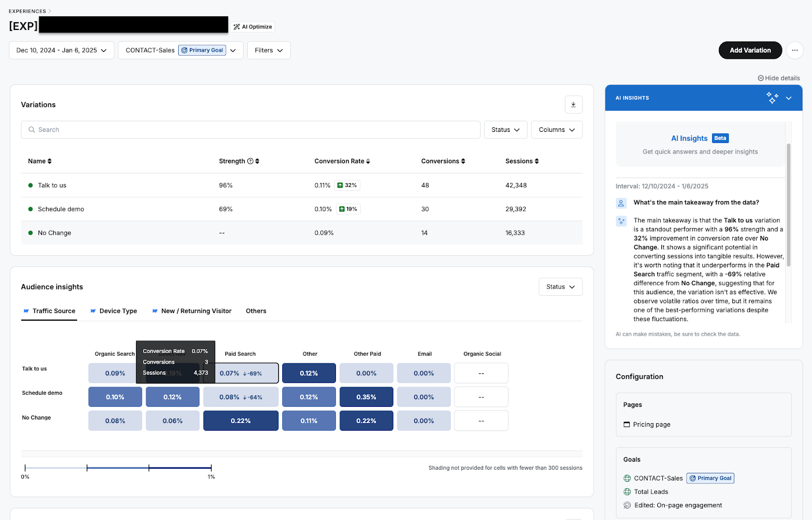This screenshot has height=520, width=812.
Task: Click inside the Variations search field
Action: [x=250, y=129]
